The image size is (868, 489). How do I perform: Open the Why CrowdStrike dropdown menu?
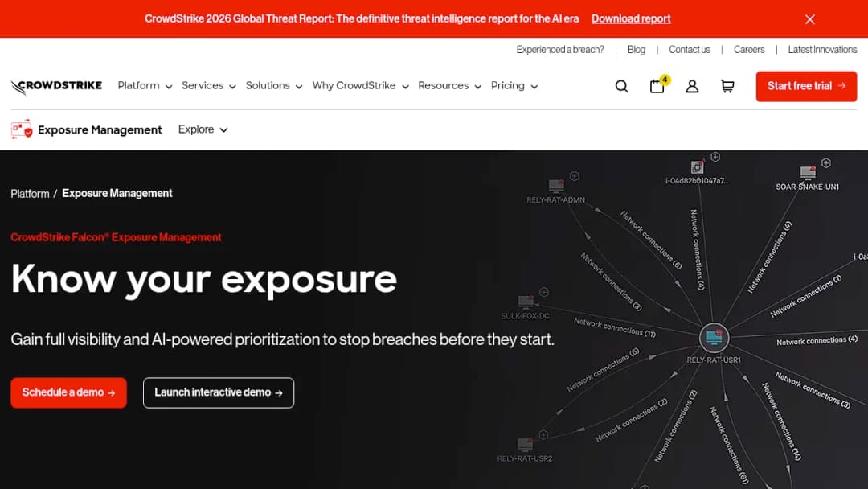360,86
